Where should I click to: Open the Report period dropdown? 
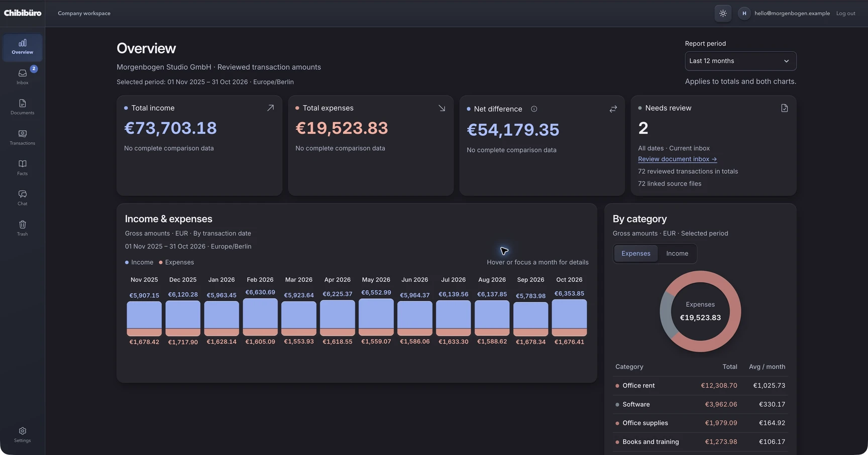pos(740,61)
